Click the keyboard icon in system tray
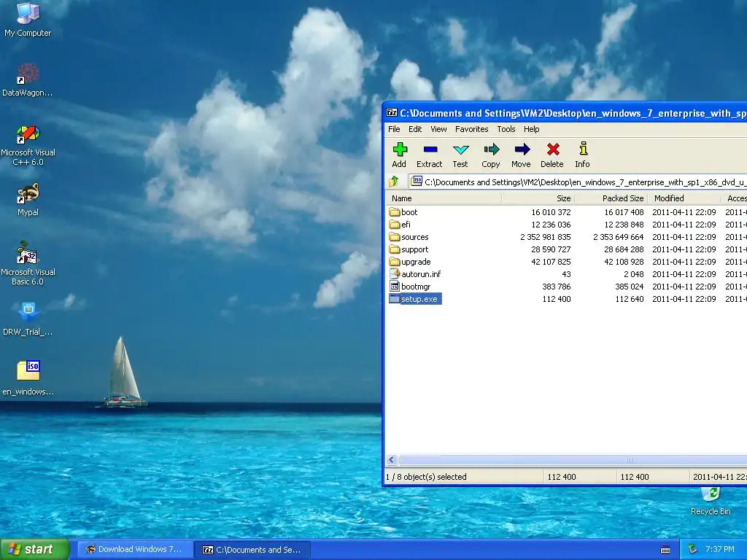This screenshot has height=560, width=747. pos(665,550)
